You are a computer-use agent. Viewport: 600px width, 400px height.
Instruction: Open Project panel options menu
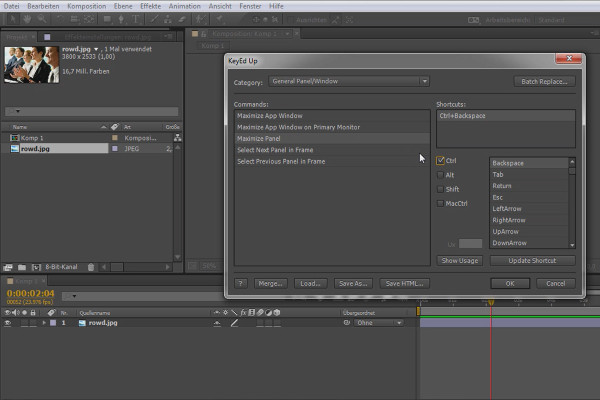tap(168, 36)
